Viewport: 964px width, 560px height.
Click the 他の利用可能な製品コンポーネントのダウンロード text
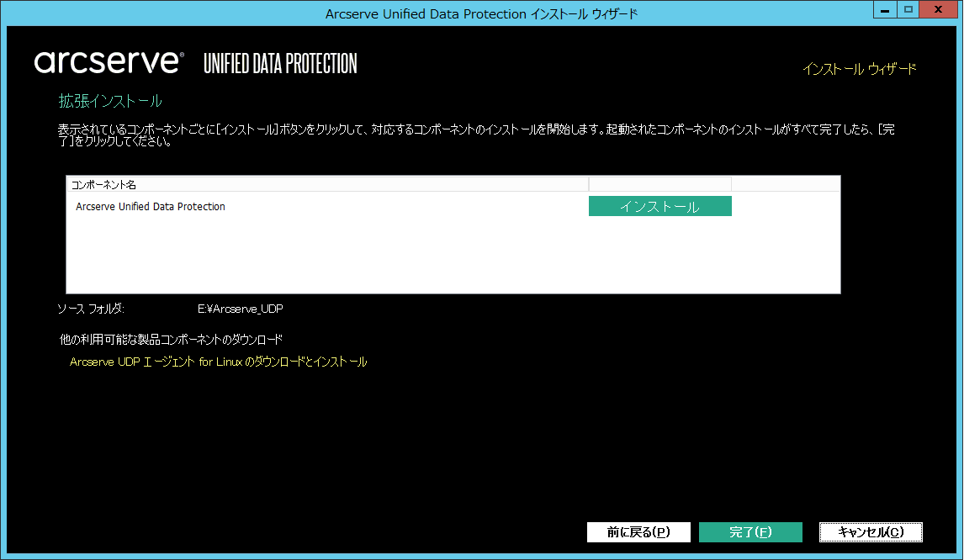point(171,340)
